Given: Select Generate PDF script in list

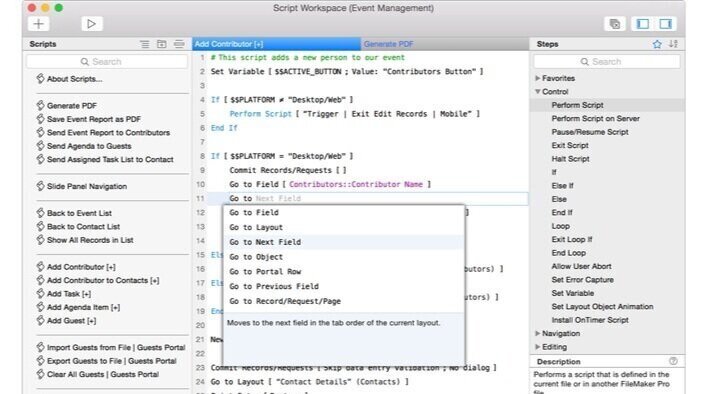Looking at the screenshot, I should click(x=67, y=106).
